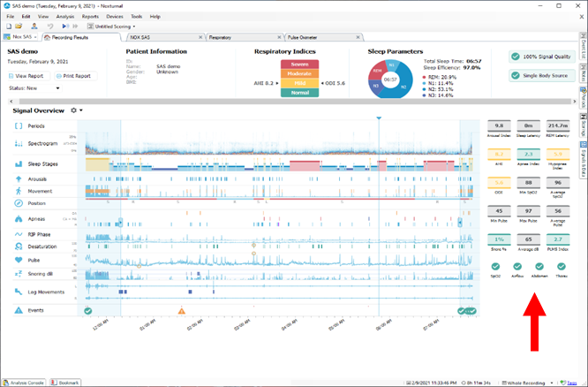Click the Position compass icon
This screenshot has width=588, height=387.
click(x=19, y=205)
